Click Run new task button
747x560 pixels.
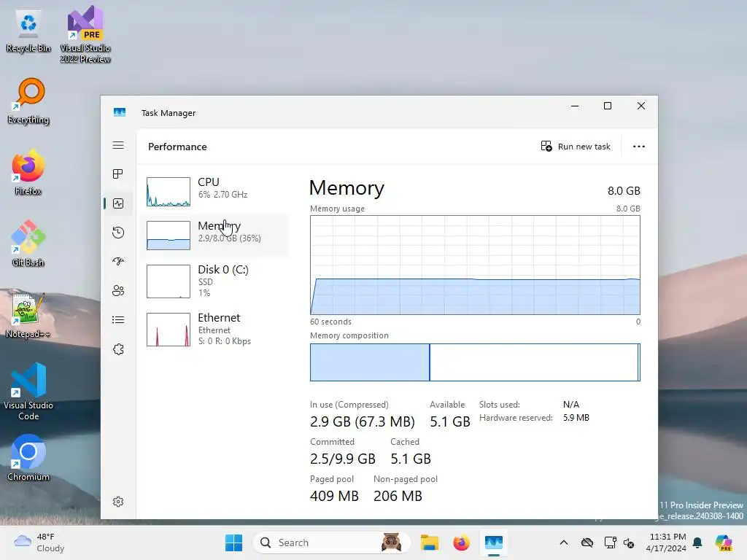pyautogui.click(x=576, y=146)
